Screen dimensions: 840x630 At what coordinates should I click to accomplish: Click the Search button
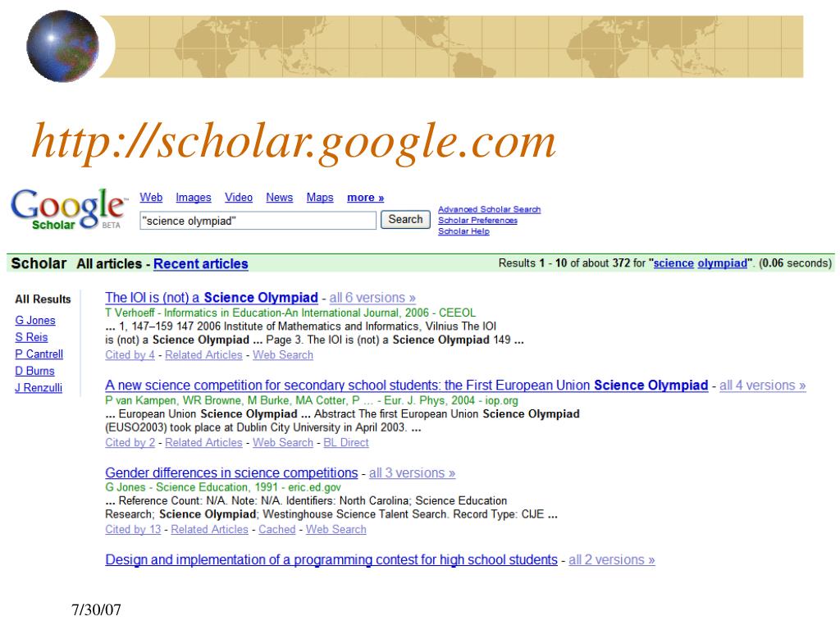(405, 220)
